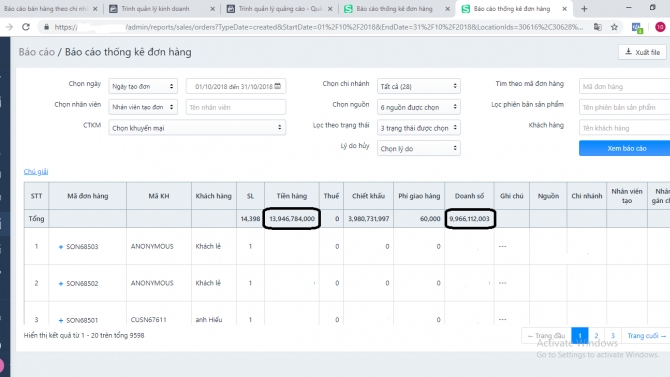
Task: Click the browser address bar URL
Action: [318, 27]
